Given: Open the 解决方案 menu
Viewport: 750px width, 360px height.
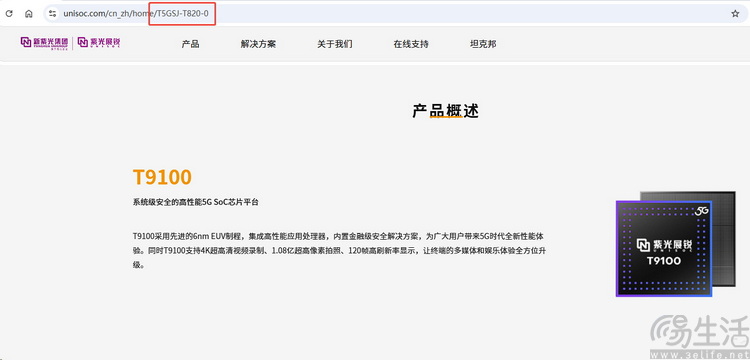Looking at the screenshot, I should click(x=258, y=44).
